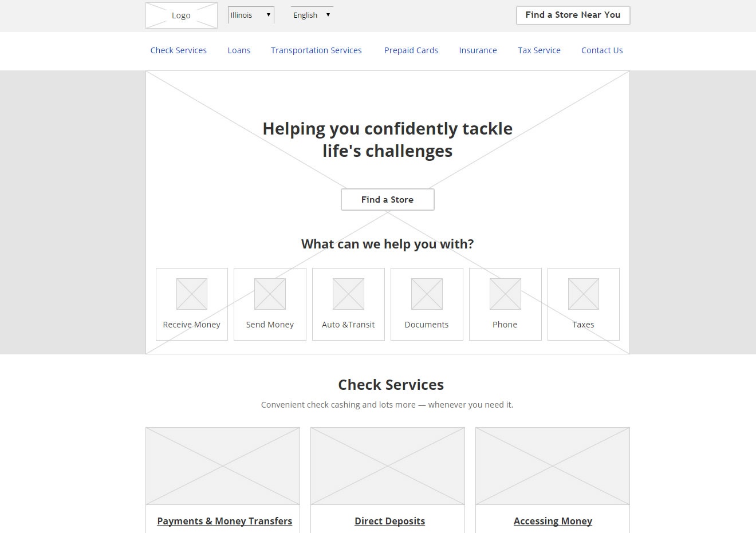Select the Send Money icon tile

[x=270, y=304]
